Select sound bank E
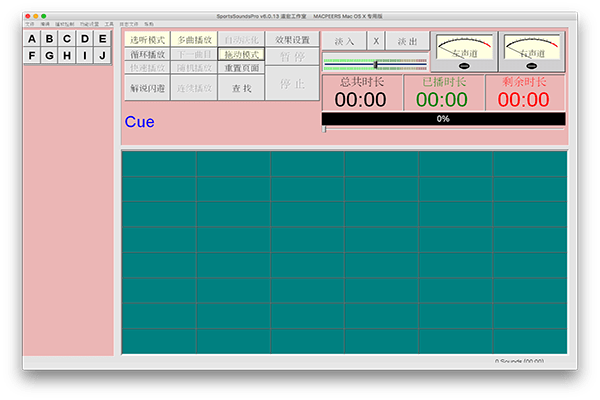The width and height of the screenshot is (600, 400). pyautogui.click(x=103, y=39)
